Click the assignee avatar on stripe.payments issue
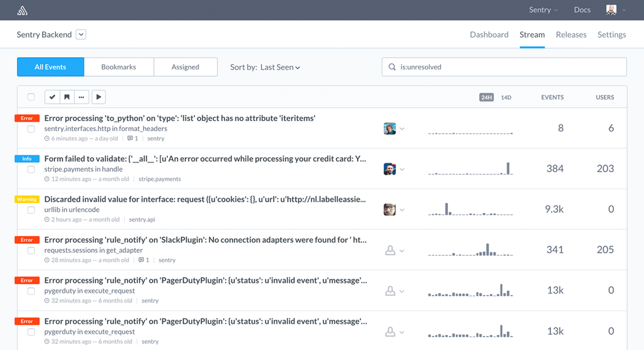This screenshot has height=350, width=644. point(390,169)
